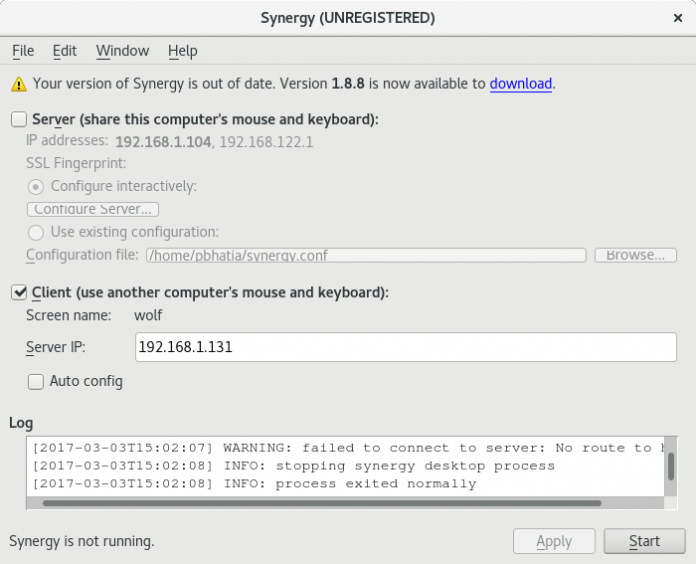
Task: Click the Apply button
Action: coord(554,541)
